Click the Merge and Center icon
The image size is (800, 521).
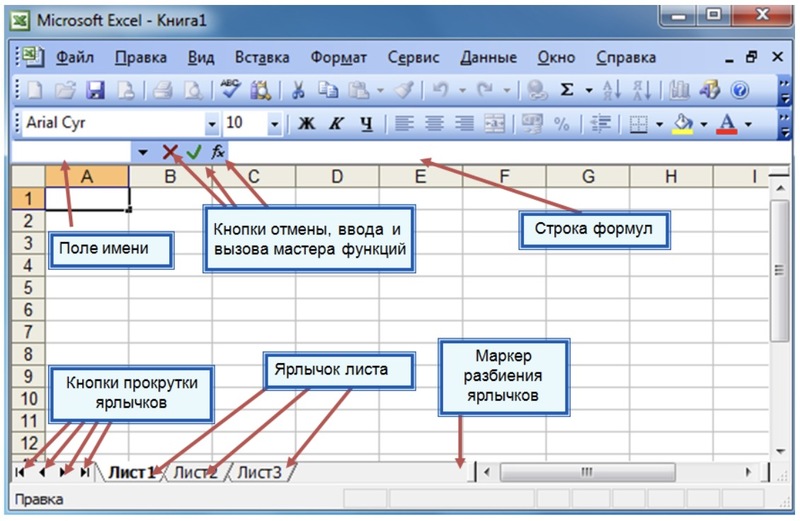pos(494,123)
